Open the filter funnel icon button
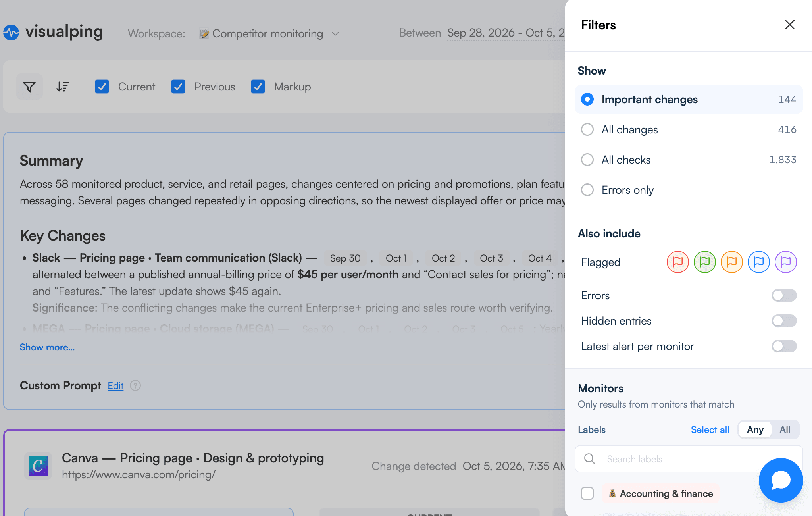812x516 pixels. click(29, 87)
